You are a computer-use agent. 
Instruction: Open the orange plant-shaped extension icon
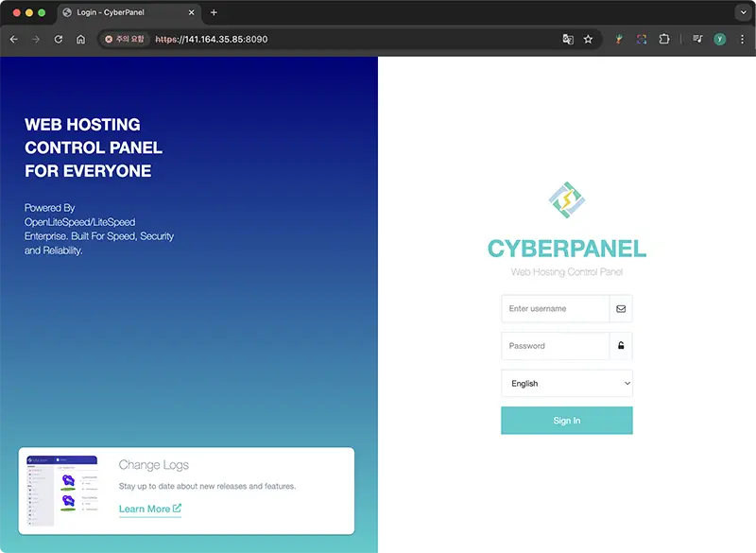pyautogui.click(x=619, y=39)
